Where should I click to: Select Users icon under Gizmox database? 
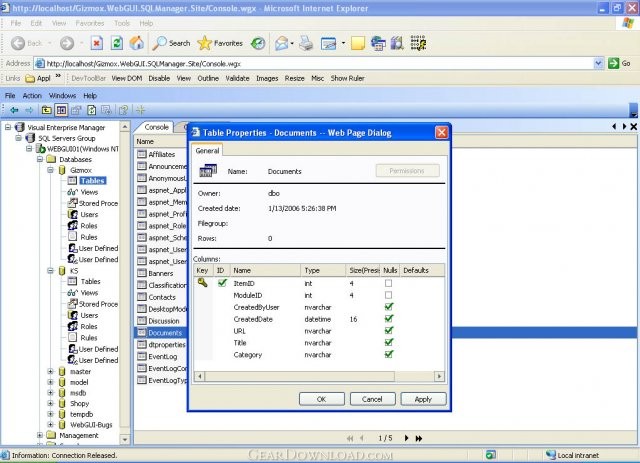pyautogui.click(x=73, y=214)
